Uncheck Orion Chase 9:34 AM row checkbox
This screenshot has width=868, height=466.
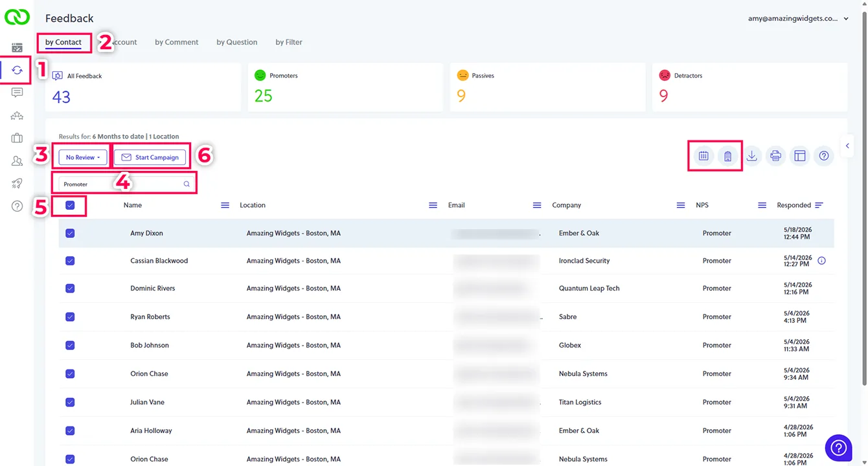(x=70, y=374)
